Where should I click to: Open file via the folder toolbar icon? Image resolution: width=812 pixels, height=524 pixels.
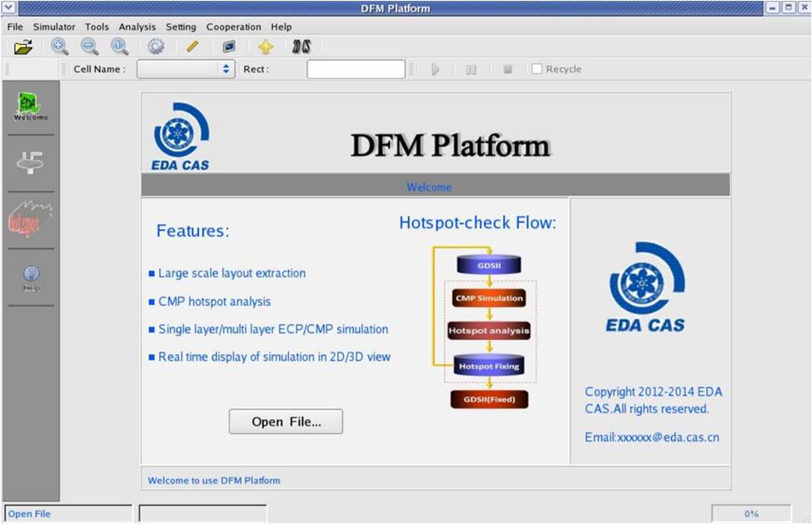click(23, 47)
